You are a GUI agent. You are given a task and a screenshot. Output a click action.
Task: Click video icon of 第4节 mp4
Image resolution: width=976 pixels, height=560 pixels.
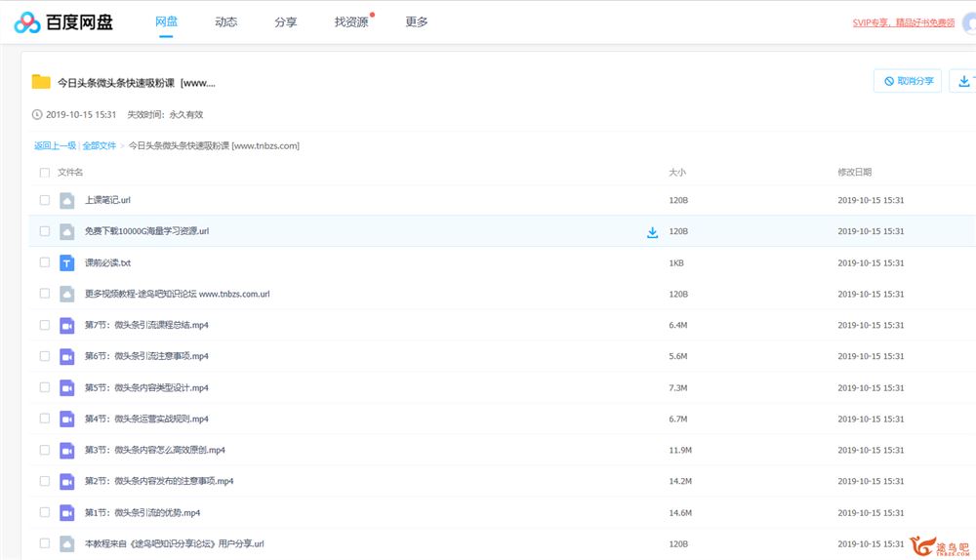66,419
